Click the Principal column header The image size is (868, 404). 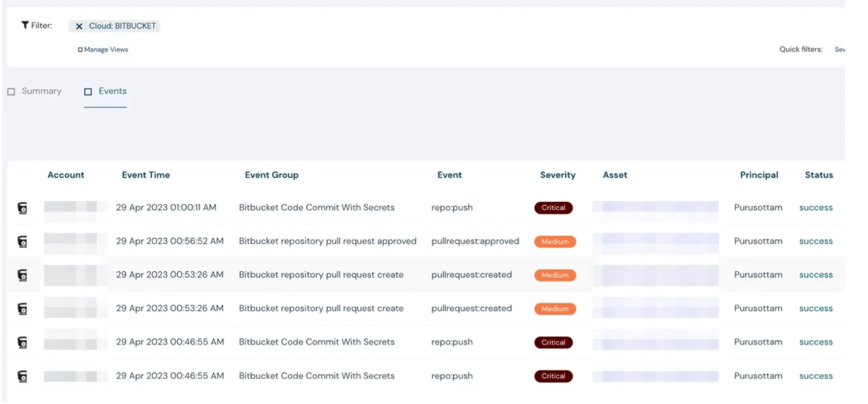point(759,175)
